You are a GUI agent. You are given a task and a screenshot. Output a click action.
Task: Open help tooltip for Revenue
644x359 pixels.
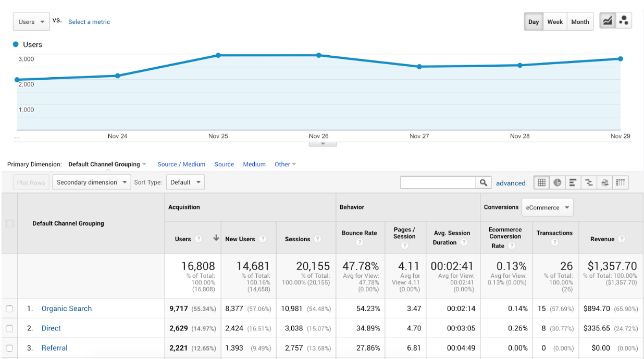tap(622, 239)
